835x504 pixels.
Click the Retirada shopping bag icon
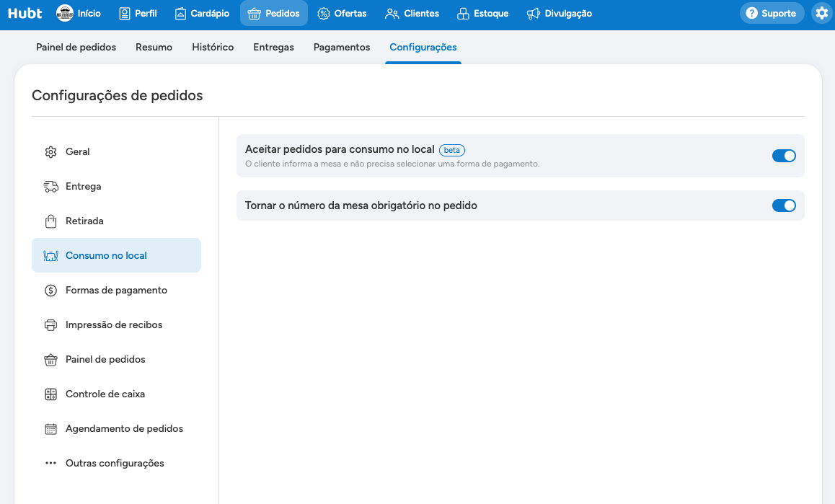click(x=50, y=221)
